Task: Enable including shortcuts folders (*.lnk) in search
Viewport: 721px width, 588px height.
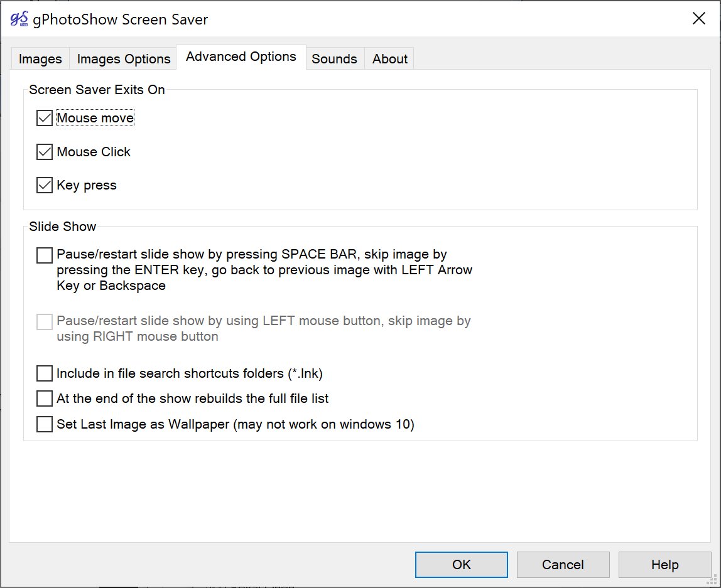Action: click(45, 373)
